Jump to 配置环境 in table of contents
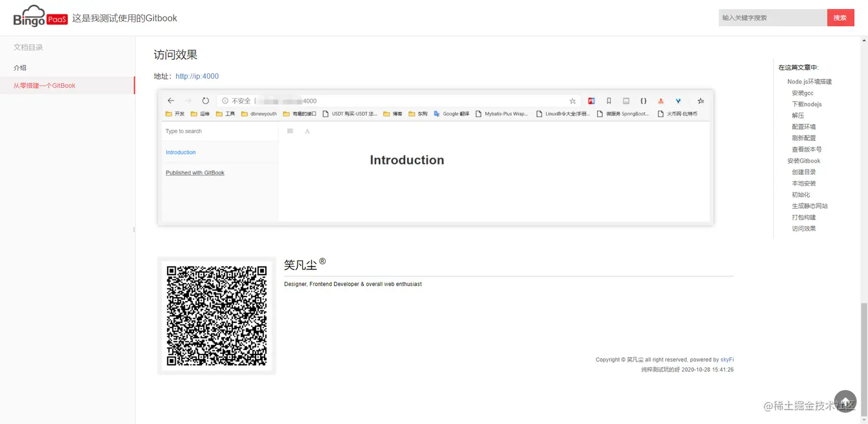Image resolution: width=868 pixels, height=424 pixels. pyautogui.click(x=804, y=127)
